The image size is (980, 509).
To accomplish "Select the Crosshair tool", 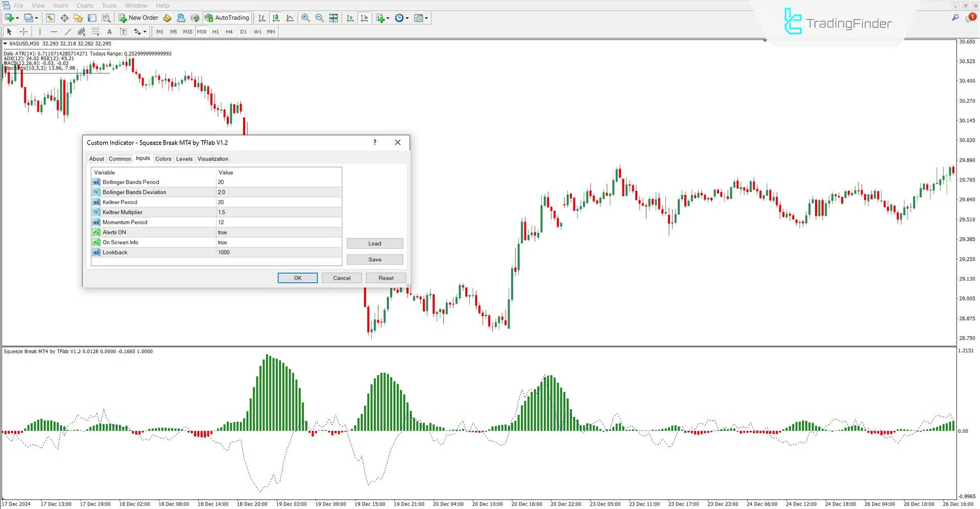I will (x=23, y=32).
